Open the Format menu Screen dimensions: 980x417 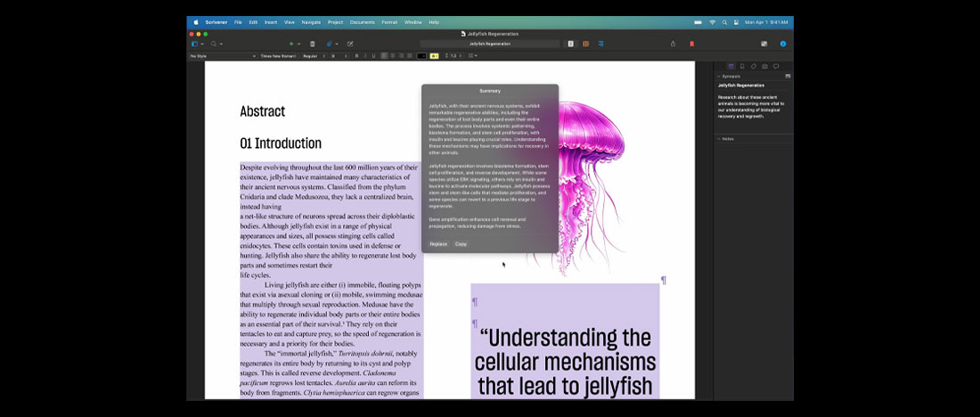tap(389, 21)
